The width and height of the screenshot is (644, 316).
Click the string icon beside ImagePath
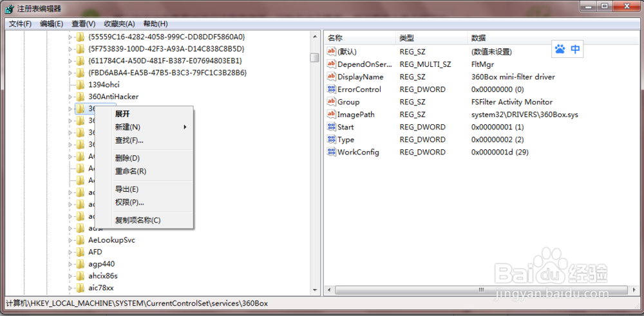331,114
